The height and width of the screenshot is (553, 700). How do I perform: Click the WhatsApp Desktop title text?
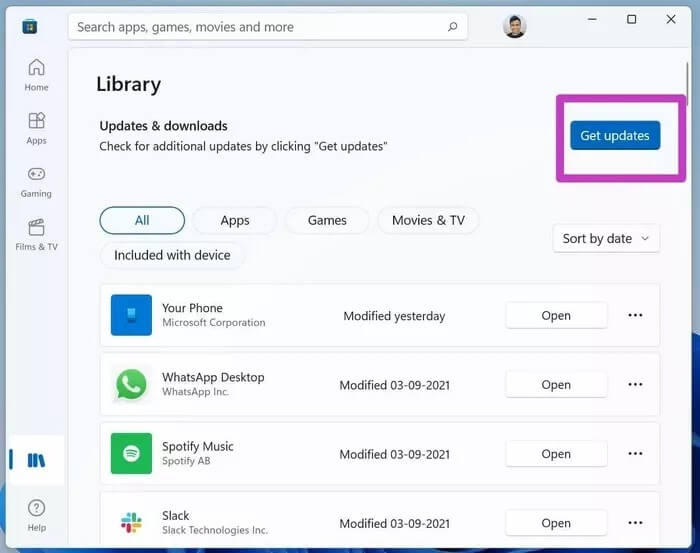pyautogui.click(x=213, y=377)
